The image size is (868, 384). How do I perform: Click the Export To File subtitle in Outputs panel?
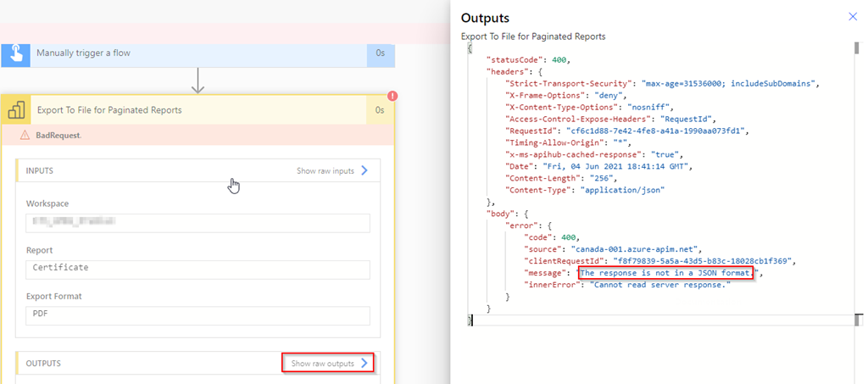534,36
